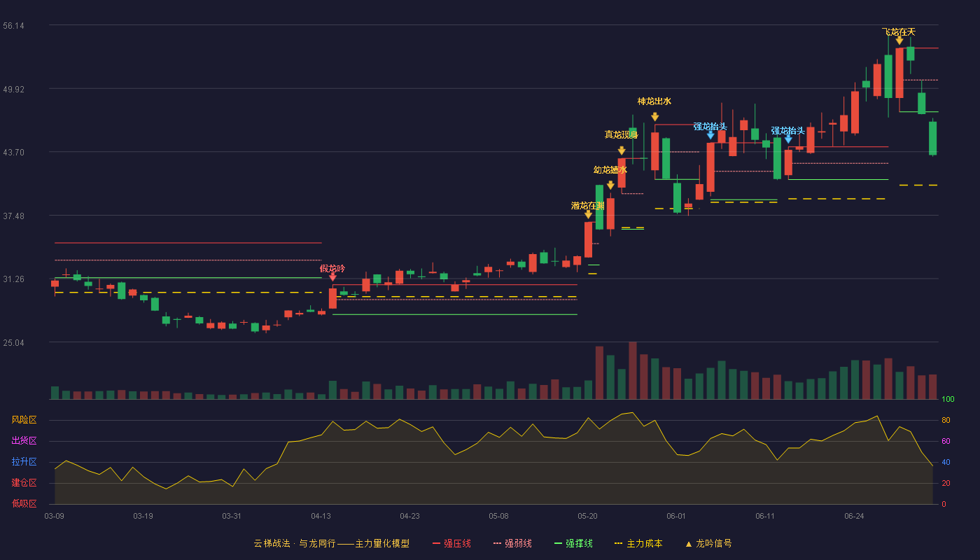Click the 49.92 price axis label

coord(13,89)
